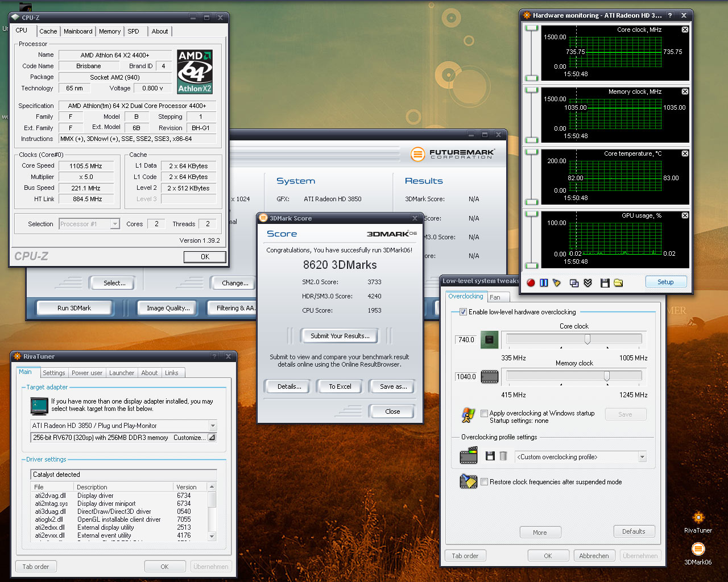Expand the Custom overclocking profile dropdown

click(642, 457)
